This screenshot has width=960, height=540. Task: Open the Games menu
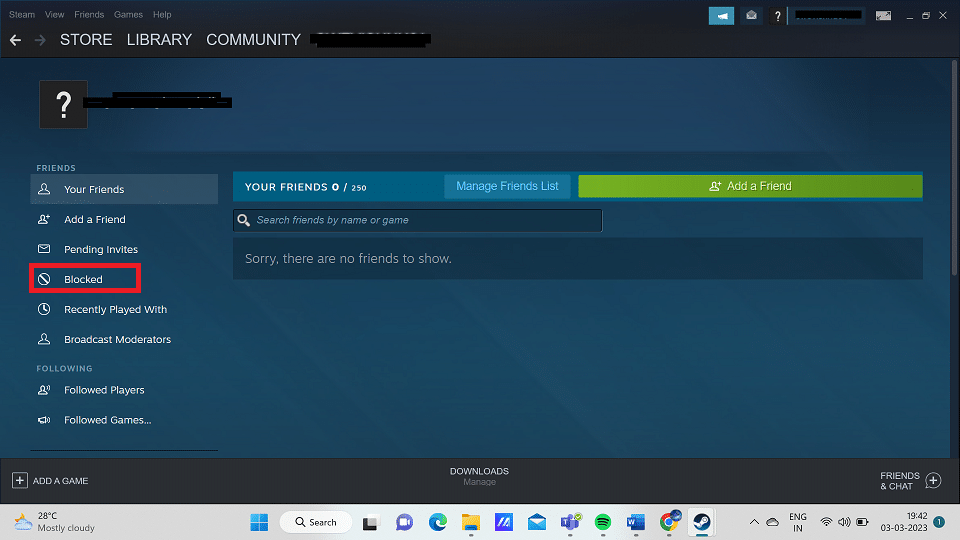tap(128, 15)
